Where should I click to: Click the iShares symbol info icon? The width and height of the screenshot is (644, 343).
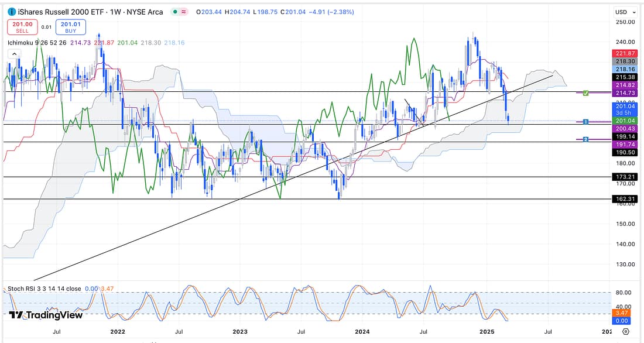point(11,12)
